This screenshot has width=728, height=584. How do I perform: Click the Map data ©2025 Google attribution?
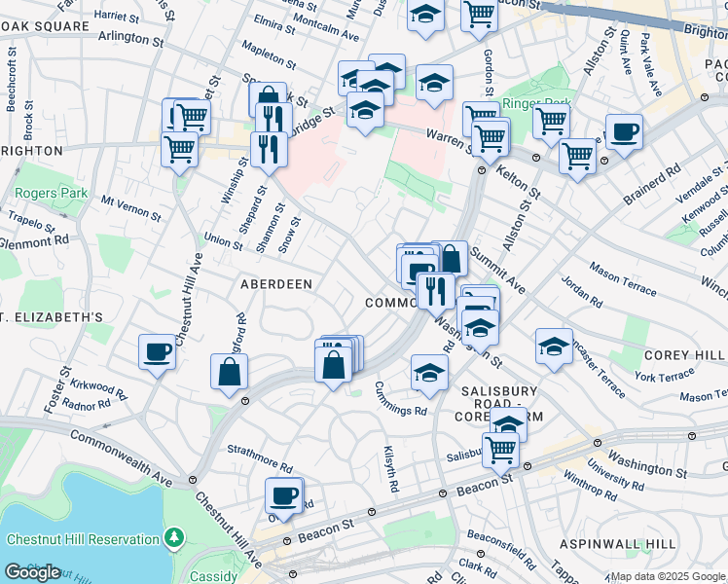(668, 576)
